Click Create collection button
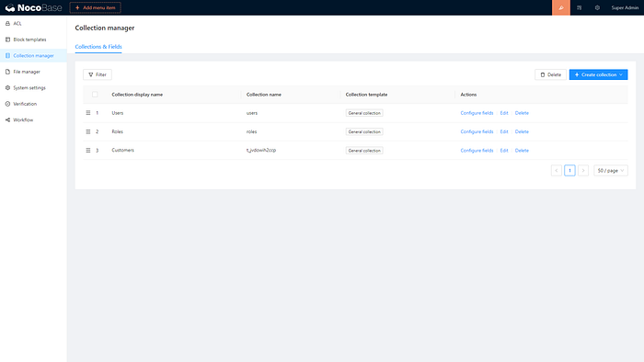Viewport: 644px width, 362px height. (598, 74)
